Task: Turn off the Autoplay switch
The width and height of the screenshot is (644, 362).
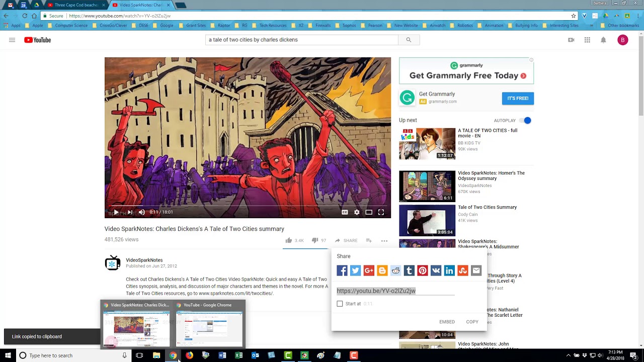Action: pos(525,120)
